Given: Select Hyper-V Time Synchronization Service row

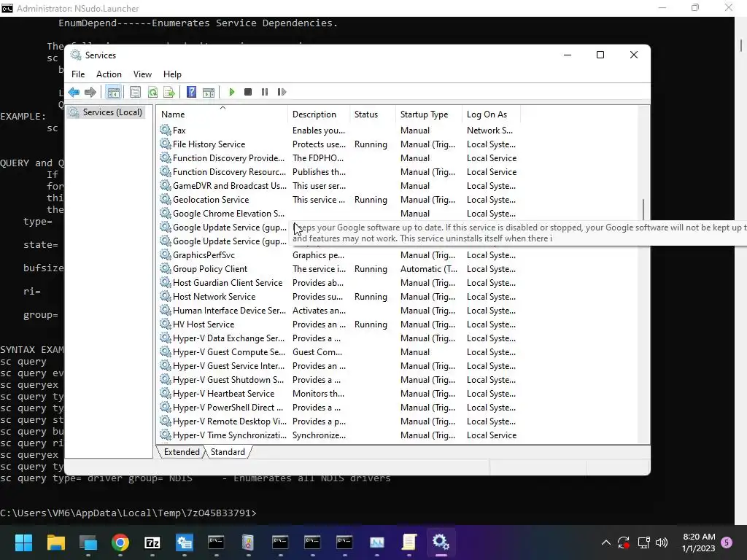Looking at the screenshot, I should [339, 435].
